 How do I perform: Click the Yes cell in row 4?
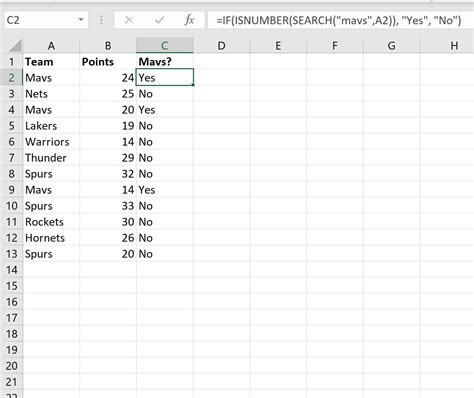click(x=165, y=110)
